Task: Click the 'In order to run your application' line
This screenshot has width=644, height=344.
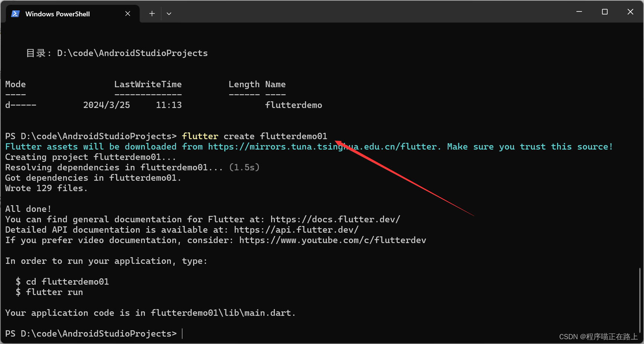Action: [x=106, y=261]
